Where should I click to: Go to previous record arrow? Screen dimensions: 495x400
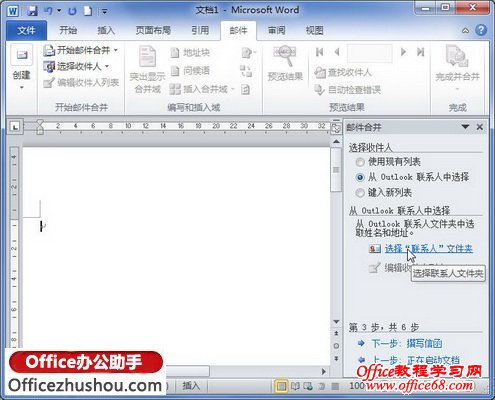[x=337, y=52]
